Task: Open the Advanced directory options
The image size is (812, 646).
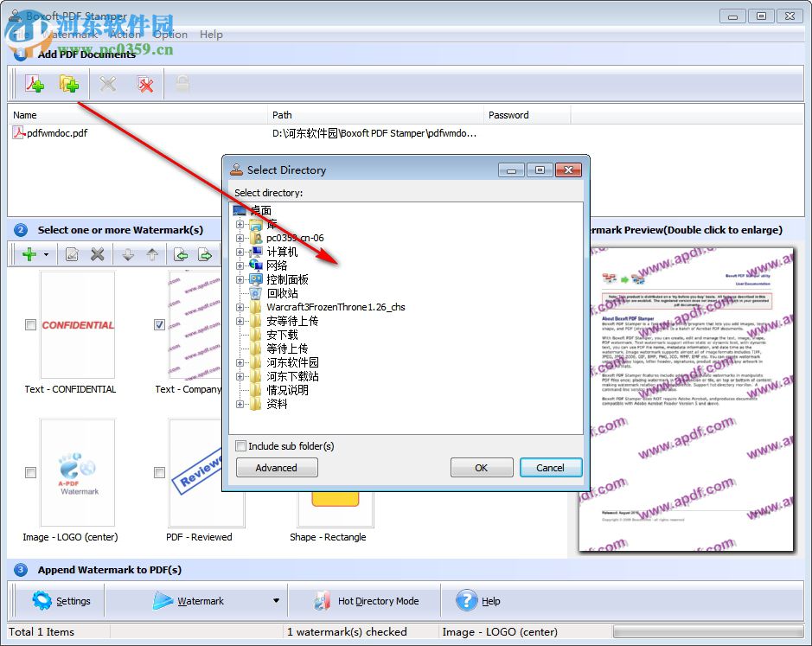Action: pyautogui.click(x=276, y=467)
